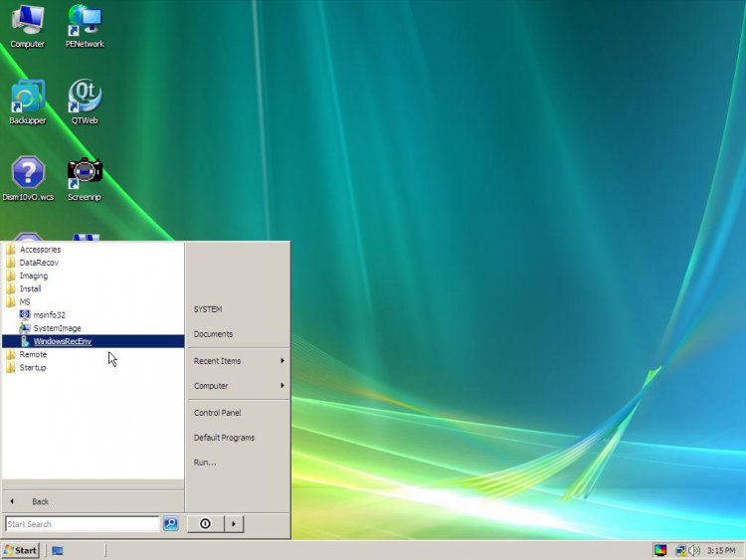Launch the Backupper desktop shortcut
746x560 pixels.
(x=28, y=102)
